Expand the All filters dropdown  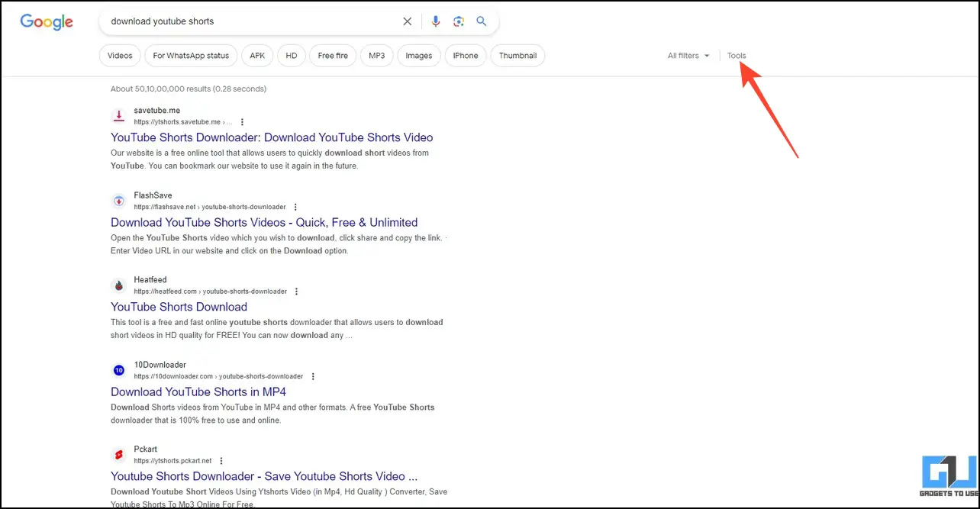pos(688,56)
